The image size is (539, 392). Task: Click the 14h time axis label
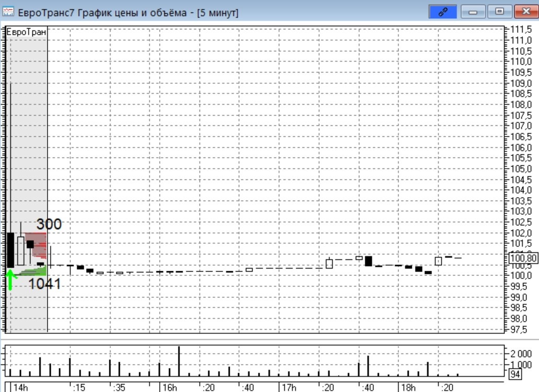point(20,387)
